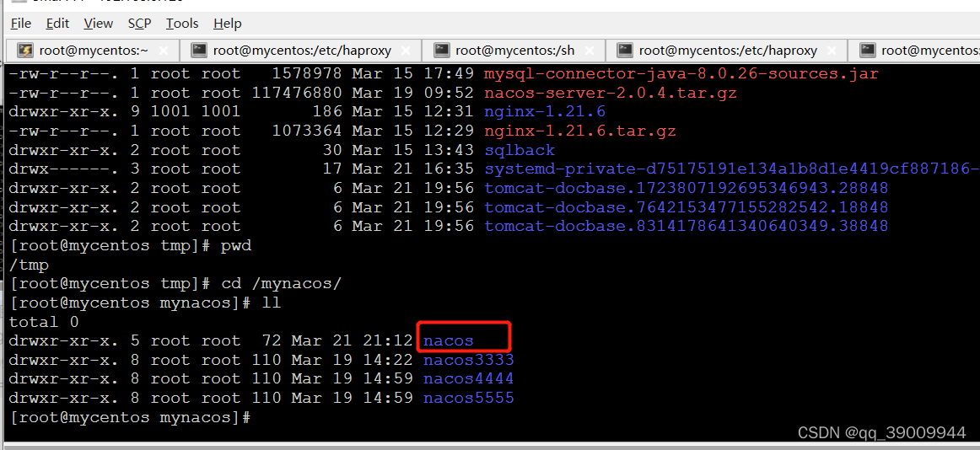Screen dimensions: 980x450
Task: Open the Help menu
Action: (228, 24)
